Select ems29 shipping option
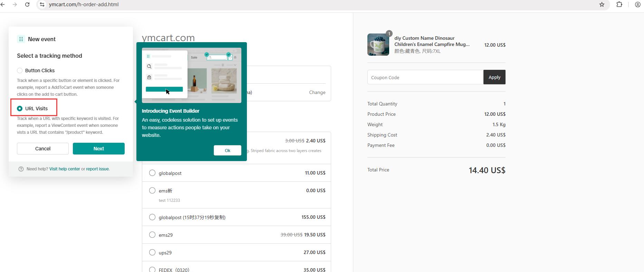The width and height of the screenshot is (644, 272). pyautogui.click(x=152, y=235)
